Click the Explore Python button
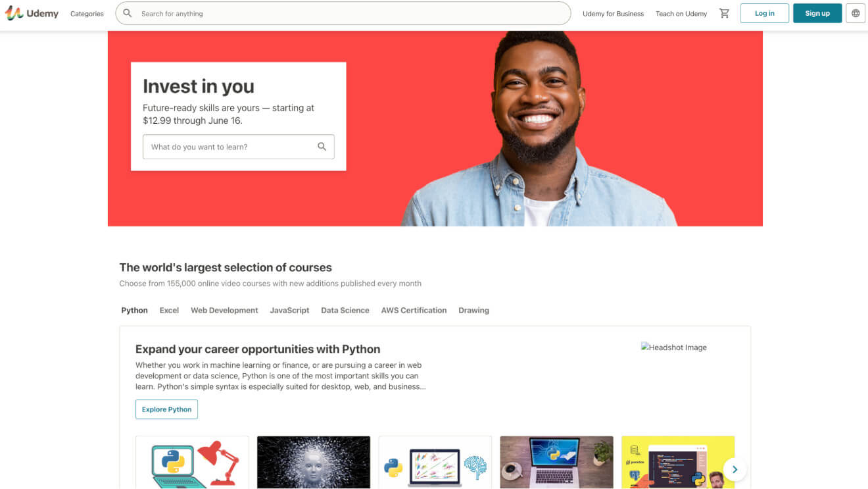The width and height of the screenshot is (868, 489). click(x=166, y=409)
